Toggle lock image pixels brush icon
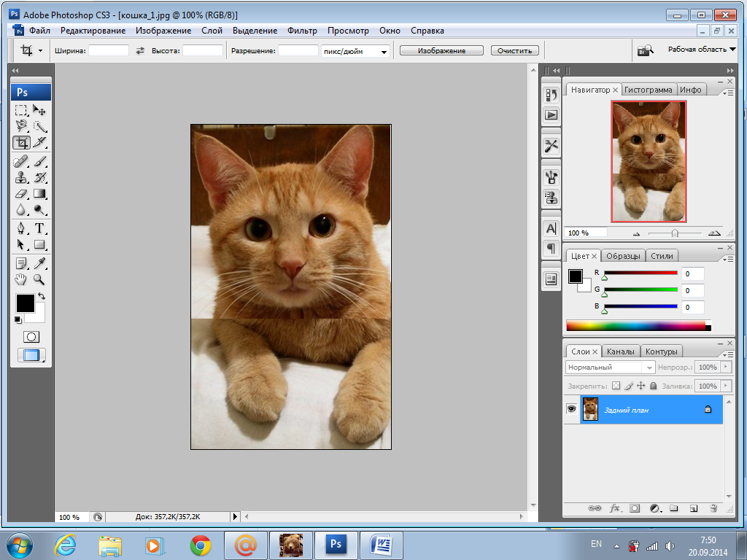 (629, 386)
